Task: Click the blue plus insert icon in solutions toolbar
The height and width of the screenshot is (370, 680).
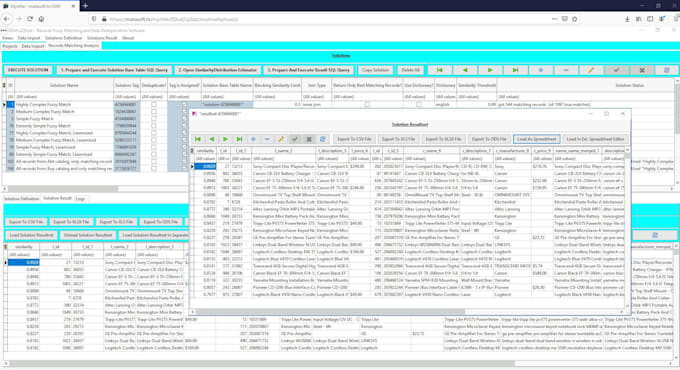Action: [540, 70]
